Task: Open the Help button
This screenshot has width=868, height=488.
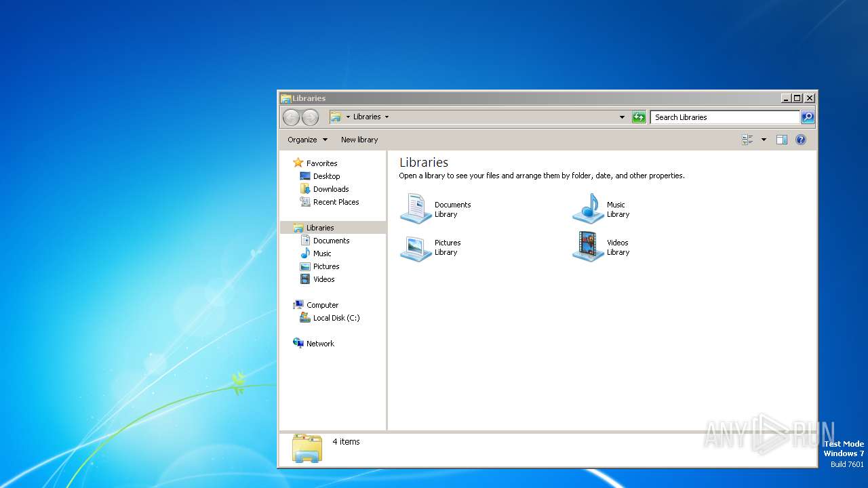Action: (x=800, y=140)
